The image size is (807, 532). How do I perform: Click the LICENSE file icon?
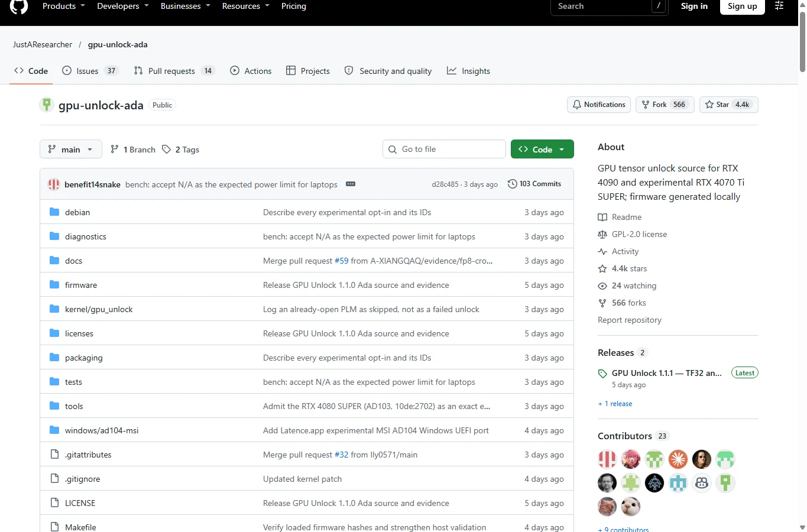54,503
